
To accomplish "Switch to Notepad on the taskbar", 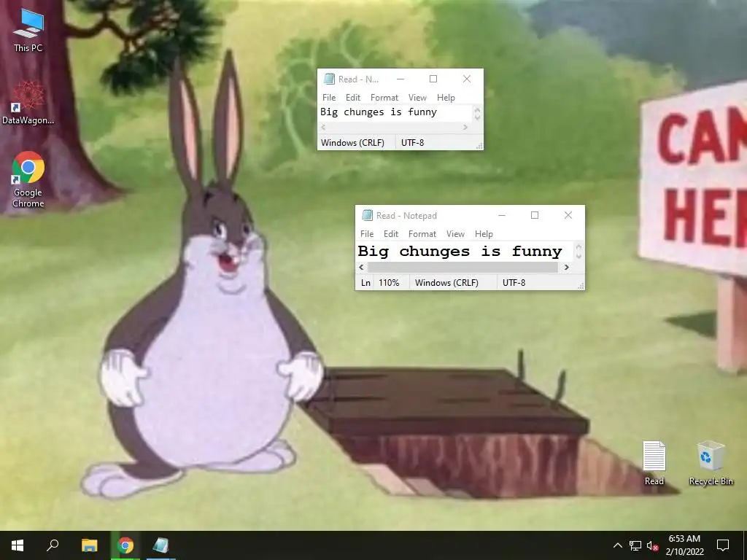I will tap(161, 545).
